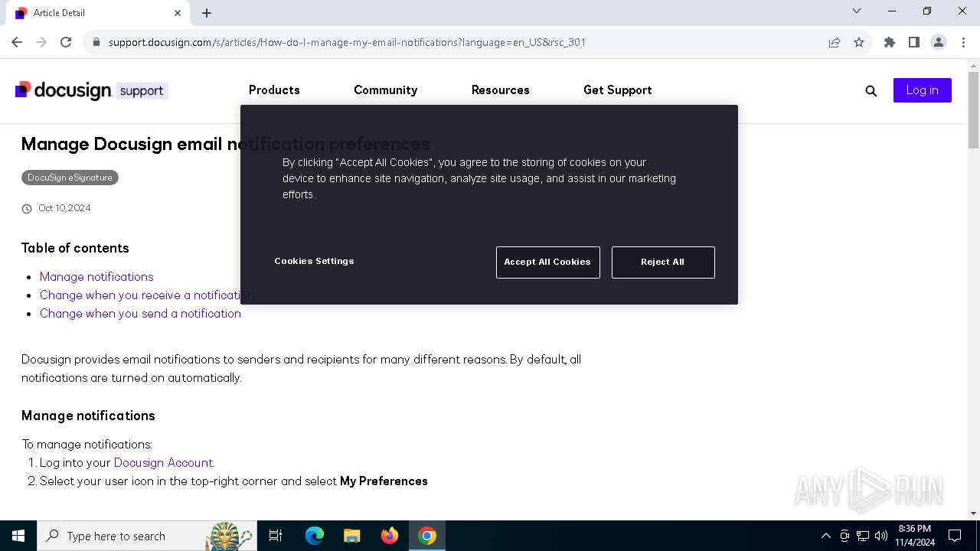Bookmark this page with the star icon

(x=859, y=42)
